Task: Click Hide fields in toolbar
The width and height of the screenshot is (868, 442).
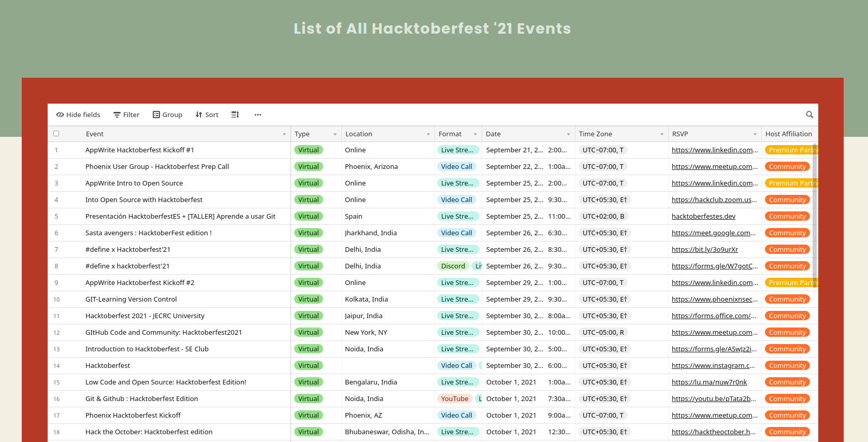Action: [78, 115]
